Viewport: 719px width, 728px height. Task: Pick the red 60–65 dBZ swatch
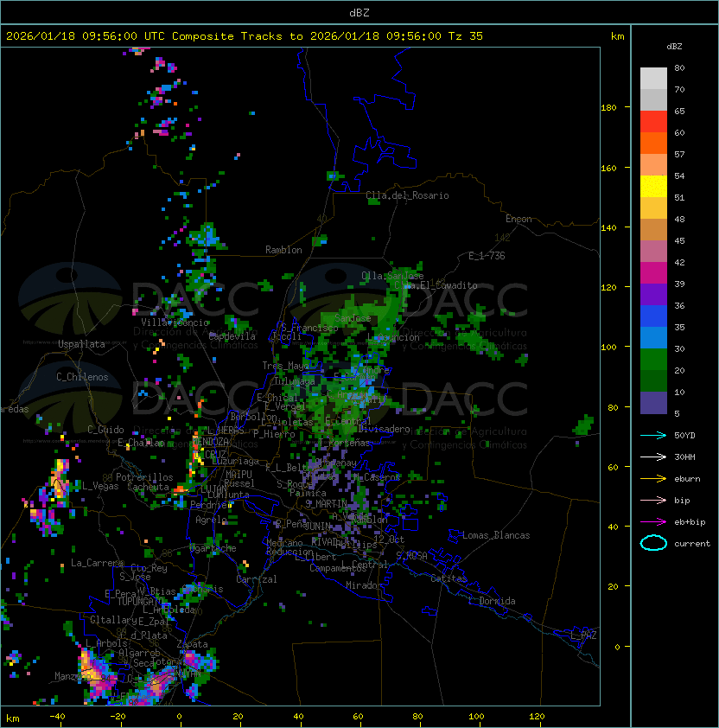click(653, 122)
